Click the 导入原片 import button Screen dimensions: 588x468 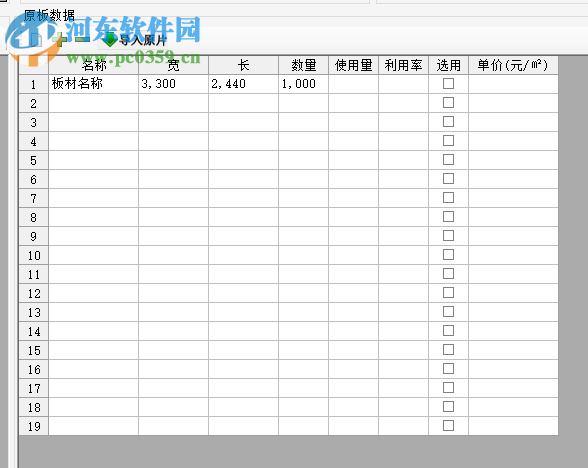coord(134,39)
